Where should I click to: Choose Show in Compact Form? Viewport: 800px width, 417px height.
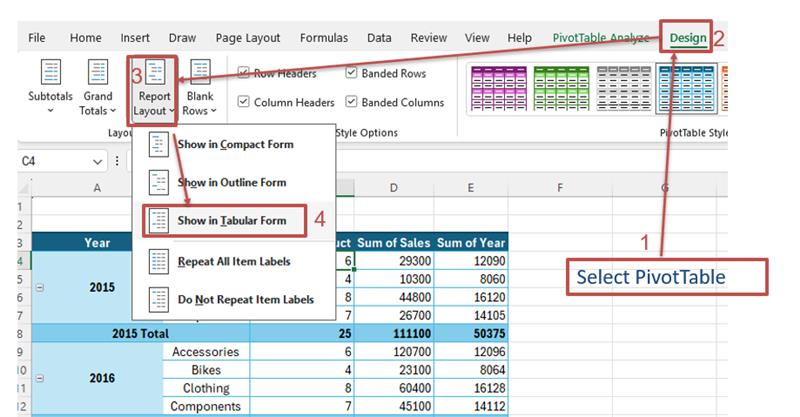click(x=235, y=144)
